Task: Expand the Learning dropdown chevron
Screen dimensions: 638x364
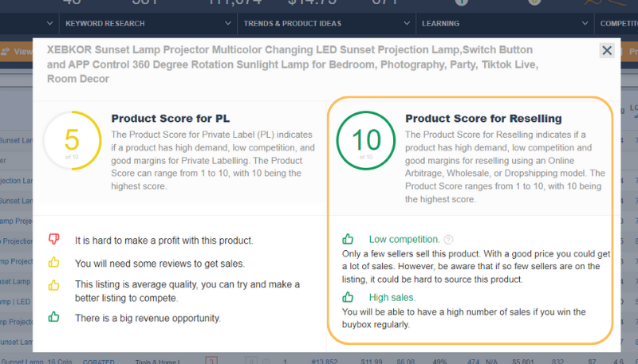Action: point(585,24)
